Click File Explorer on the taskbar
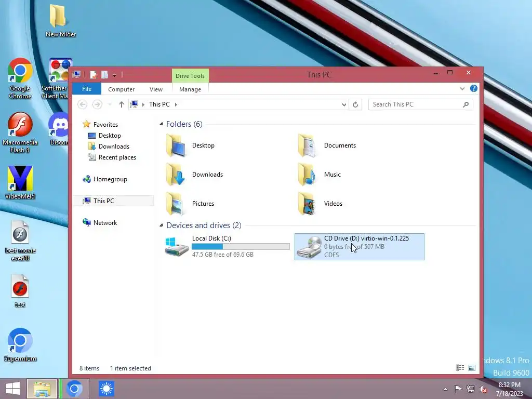Image resolution: width=532 pixels, height=399 pixels. click(x=42, y=389)
